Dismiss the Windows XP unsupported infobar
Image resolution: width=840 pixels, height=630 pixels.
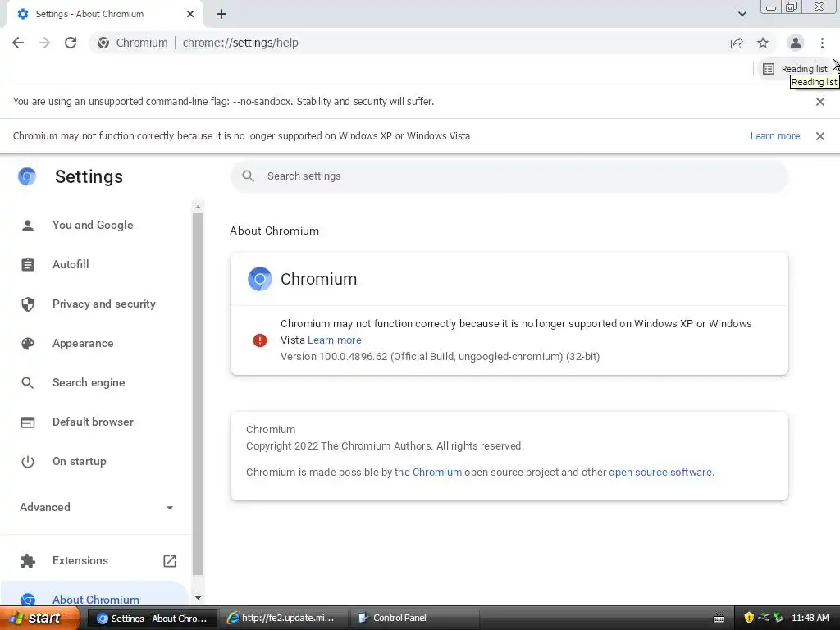tap(820, 136)
